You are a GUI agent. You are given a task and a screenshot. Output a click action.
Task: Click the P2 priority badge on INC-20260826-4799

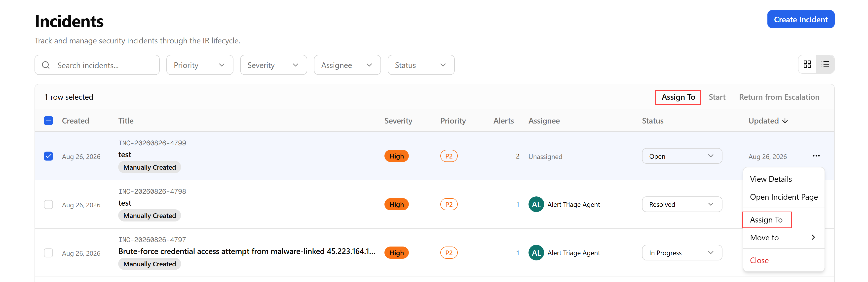point(449,156)
